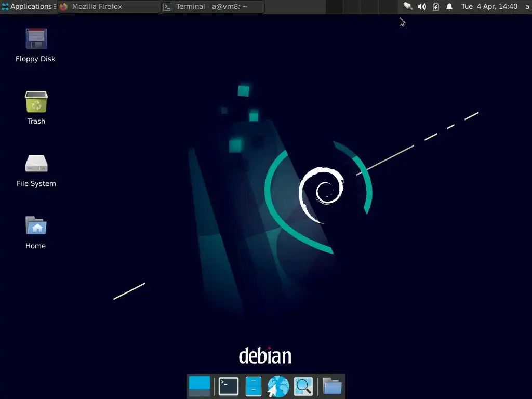Click the battery power manager icon
Screen dimensions: 532x399
[x=436, y=6]
